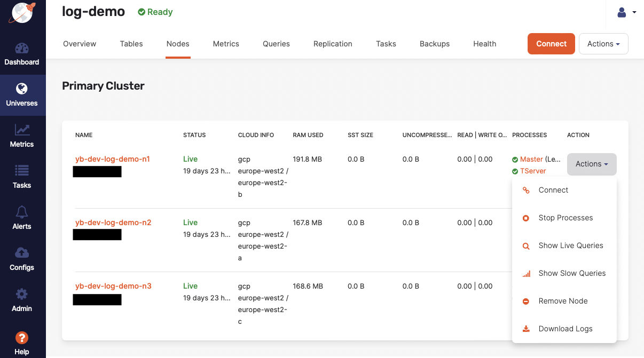The height and width of the screenshot is (358, 644).
Task: Open the universe Tasks tab
Action: click(x=386, y=44)
